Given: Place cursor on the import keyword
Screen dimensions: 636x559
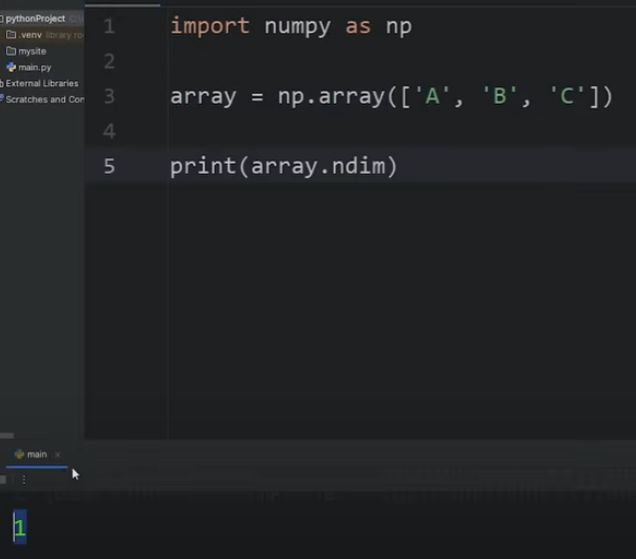Looking at the screenshot, I should coord(210,26).
